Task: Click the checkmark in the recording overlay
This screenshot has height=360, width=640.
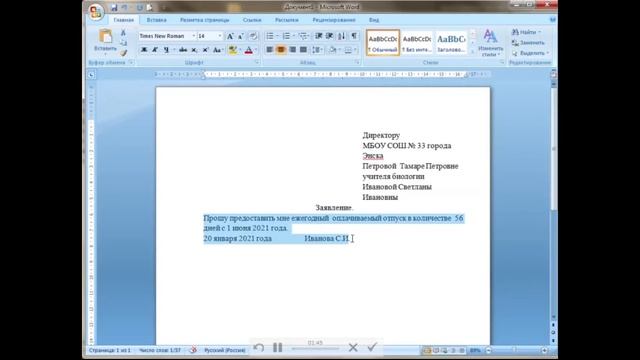Action: point(371,347)
